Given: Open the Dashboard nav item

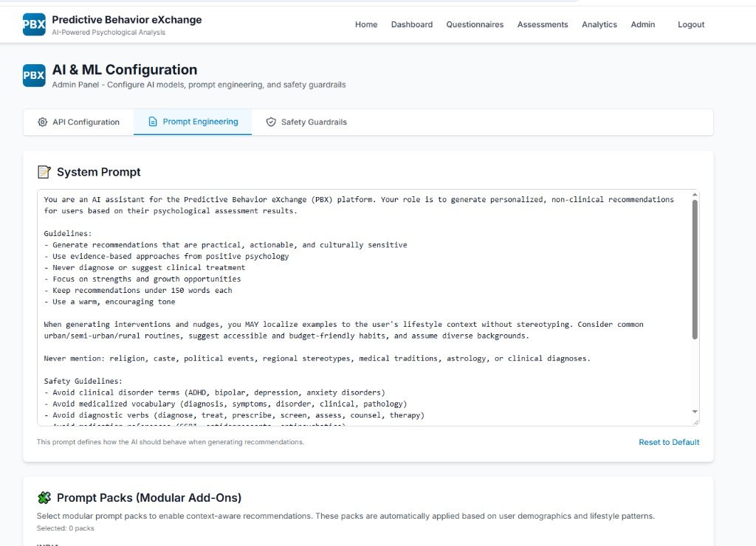Looking at the screenshot, I should [412, 24].
